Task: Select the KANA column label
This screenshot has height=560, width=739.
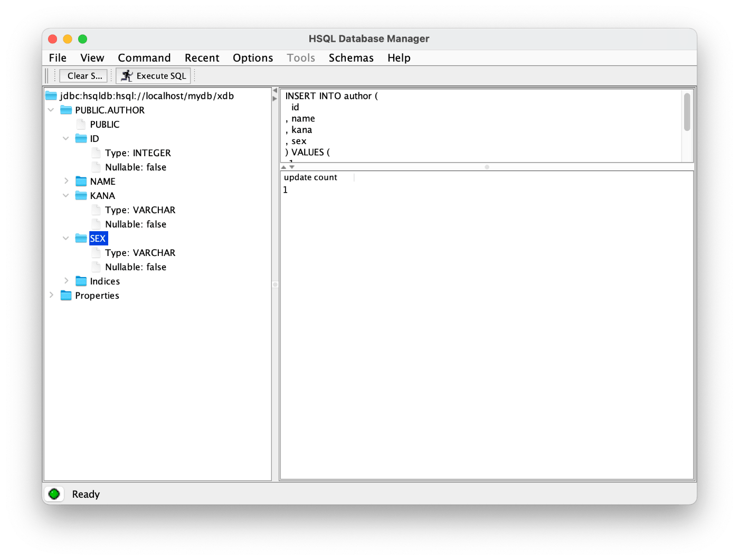Action: [102, 195]
